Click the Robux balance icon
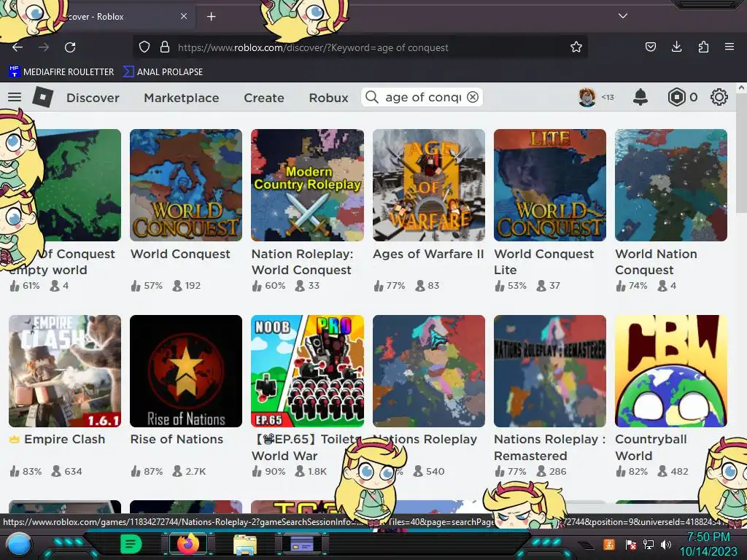The height and width of the screenshot is (560, 747). (x=676, y=97)
